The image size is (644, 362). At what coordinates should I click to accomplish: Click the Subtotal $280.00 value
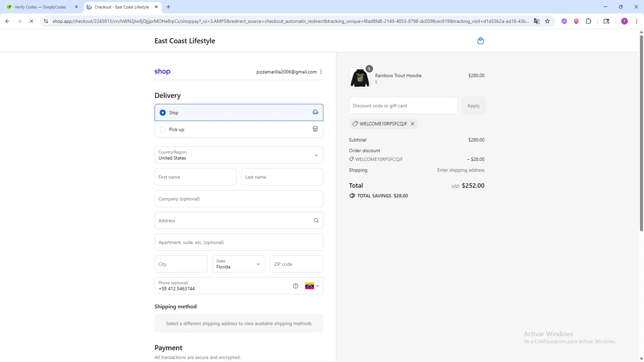pyautogui.click(x=476, y=140)
